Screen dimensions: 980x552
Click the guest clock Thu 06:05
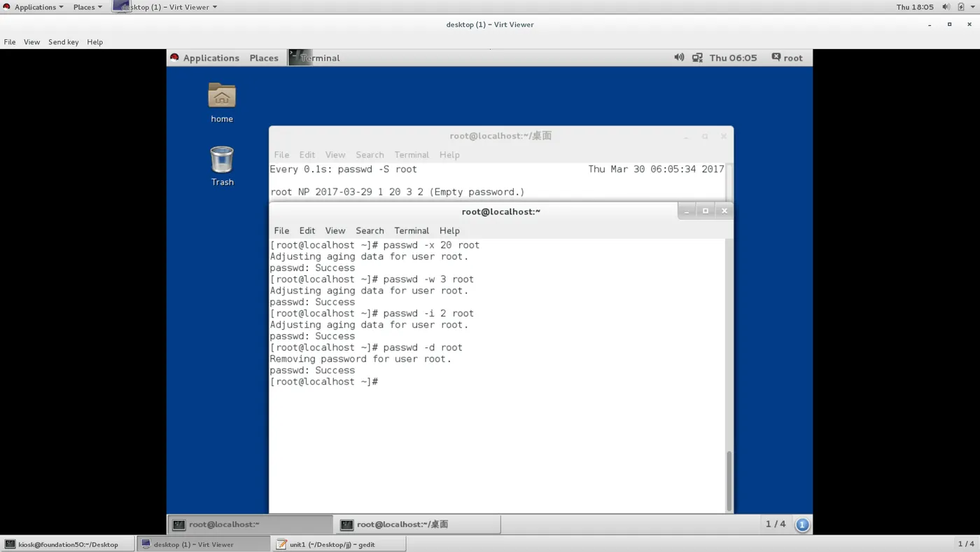[733, 57]
